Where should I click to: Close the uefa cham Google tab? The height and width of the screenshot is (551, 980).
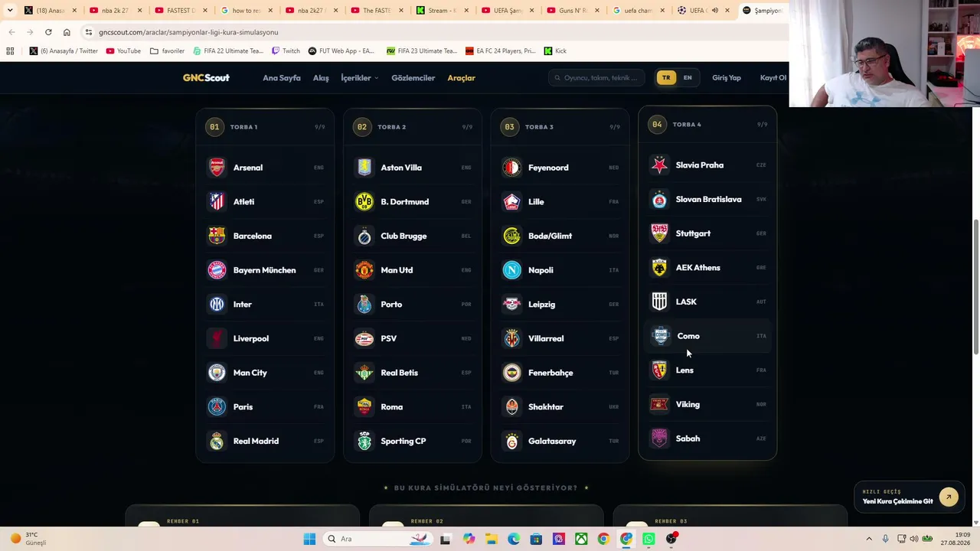(662, 11)
